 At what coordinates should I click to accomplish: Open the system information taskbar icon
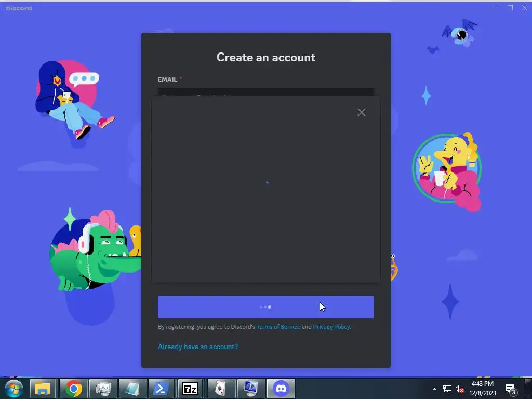click(x=251, y=389)
